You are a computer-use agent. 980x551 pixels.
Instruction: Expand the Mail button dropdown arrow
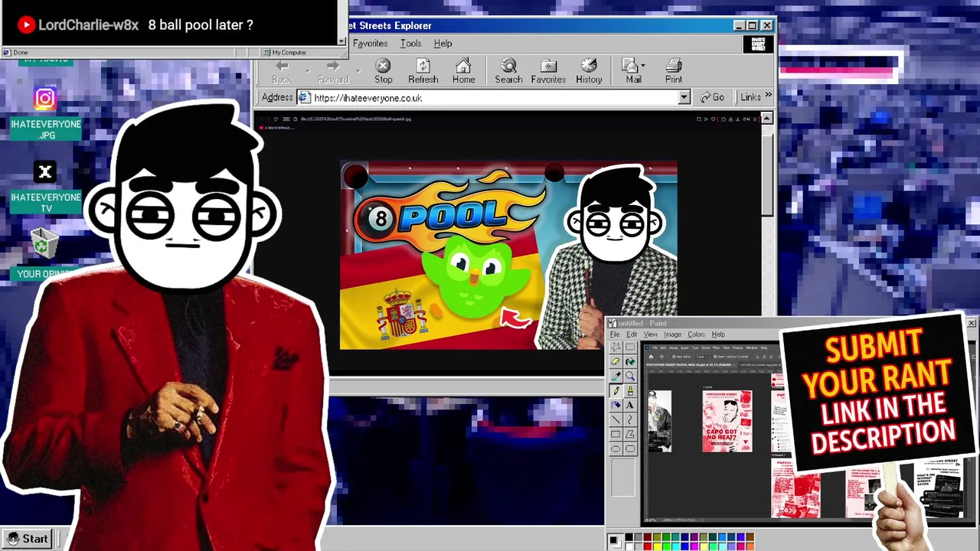(642, 66)
